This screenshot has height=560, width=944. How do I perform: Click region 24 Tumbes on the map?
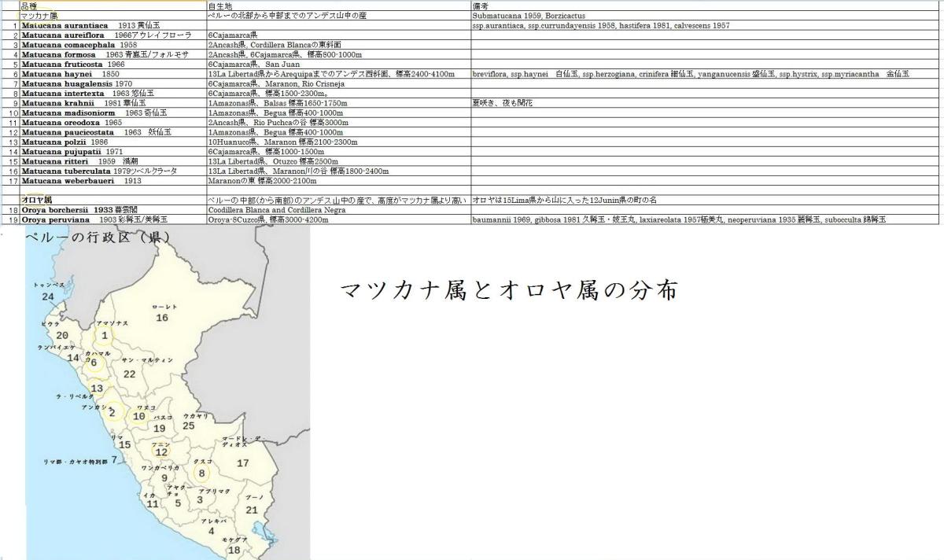tap(48, 297)
